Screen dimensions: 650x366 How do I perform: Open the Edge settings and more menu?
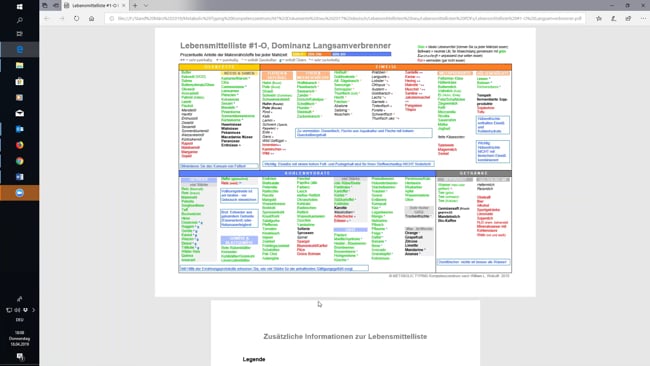643,19
